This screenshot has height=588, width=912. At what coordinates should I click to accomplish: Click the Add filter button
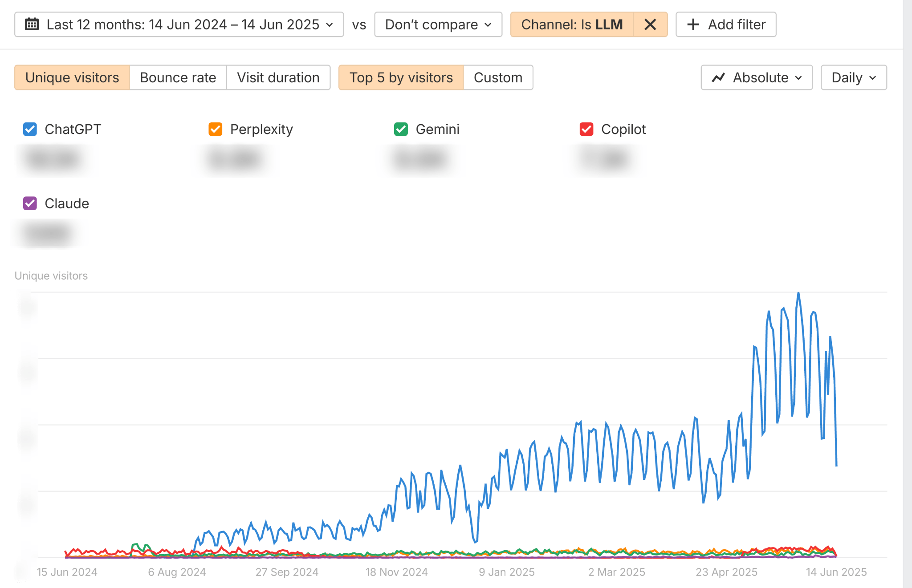(x=726, y=24)
